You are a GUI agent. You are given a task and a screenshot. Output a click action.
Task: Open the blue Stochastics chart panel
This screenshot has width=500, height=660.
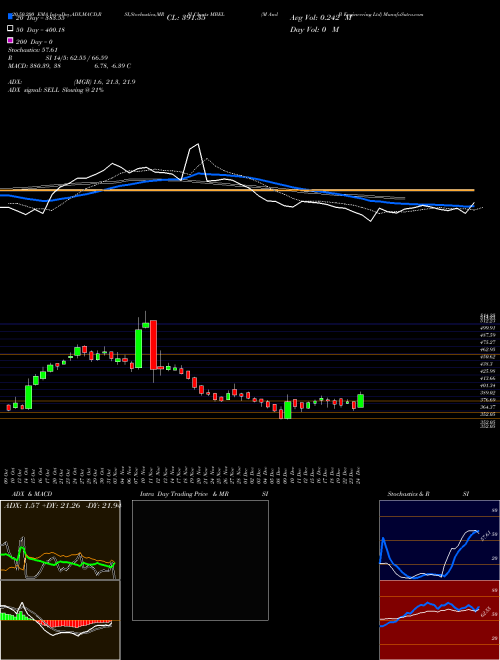click(439, 540)
